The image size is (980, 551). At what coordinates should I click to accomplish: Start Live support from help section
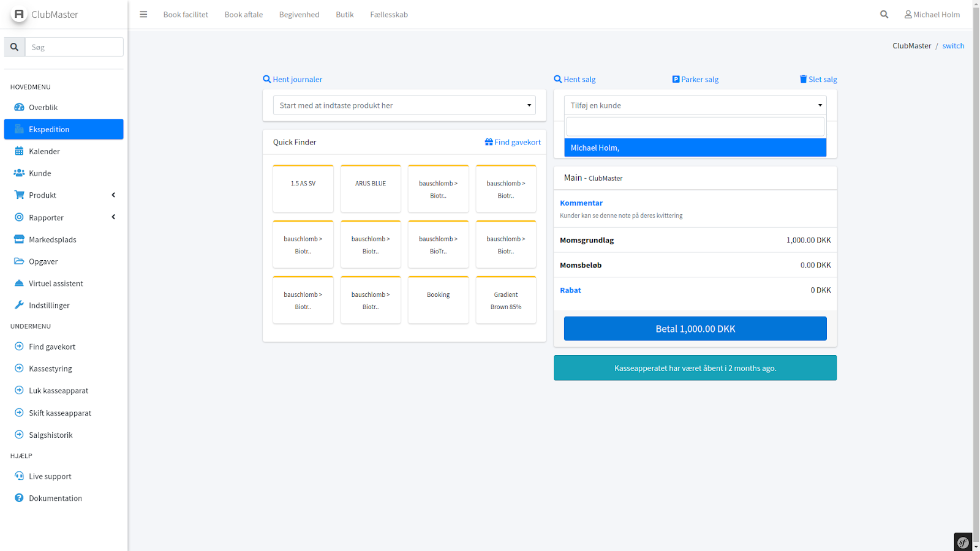pos(50,476)
